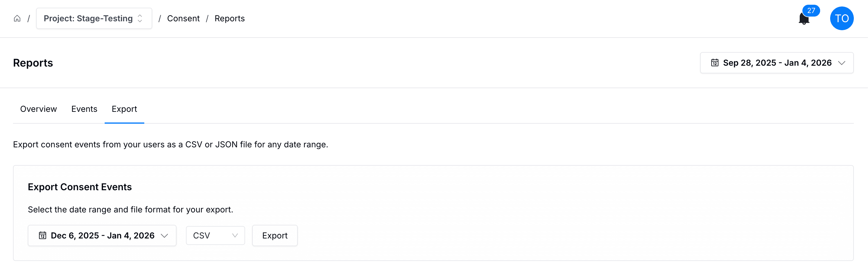The image size is (868, 271).
Task: Open the TO user avatar menu
Action: coord(841,19)
